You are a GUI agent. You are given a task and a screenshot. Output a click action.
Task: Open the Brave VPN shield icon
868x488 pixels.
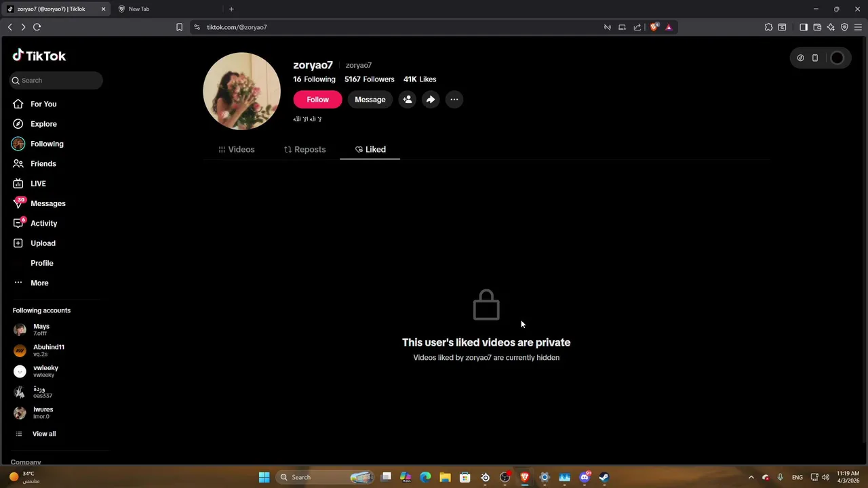(x=844, y=27)
